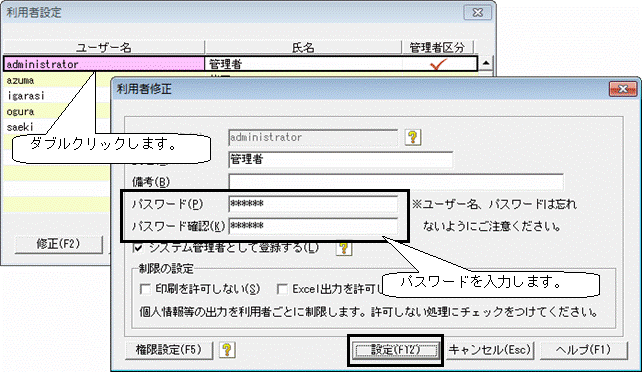The height and width of the screenshot is (372, 642).
Task: Click 修正(F2) button in 利用者設定 window
Action: pos(59,244)
